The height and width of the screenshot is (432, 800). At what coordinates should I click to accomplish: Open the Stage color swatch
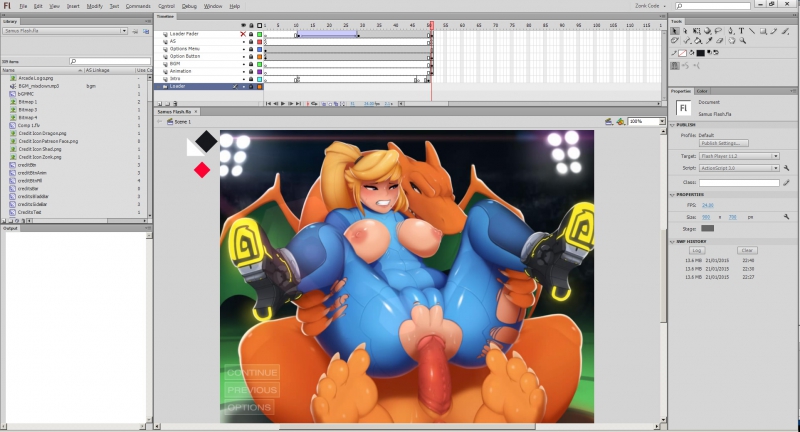(x=708, y=228)
